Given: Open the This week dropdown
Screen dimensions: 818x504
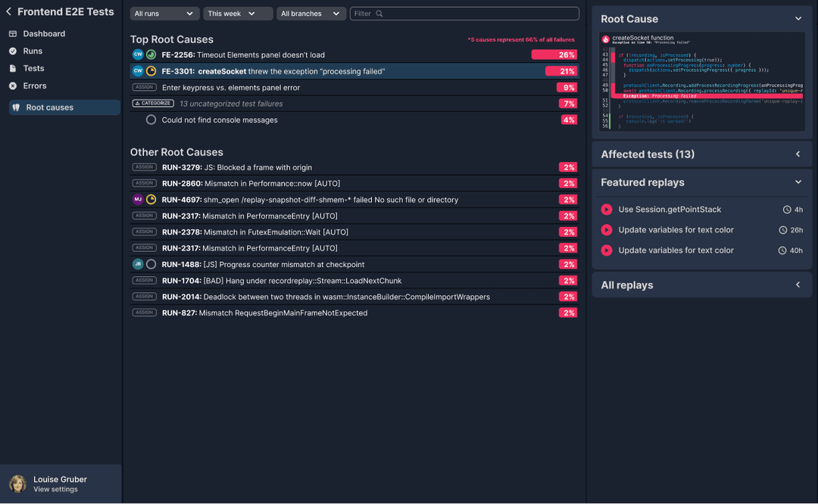Looking at the screenshot, I should [x=238, y=14].
